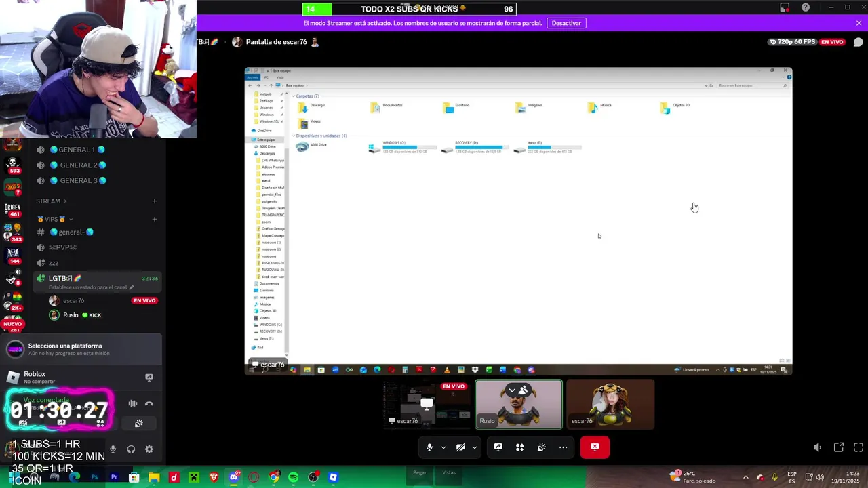This screenshot has width=868, height=488.
Task: Enter fullscreen for the stream
Action: click(859, 447)
